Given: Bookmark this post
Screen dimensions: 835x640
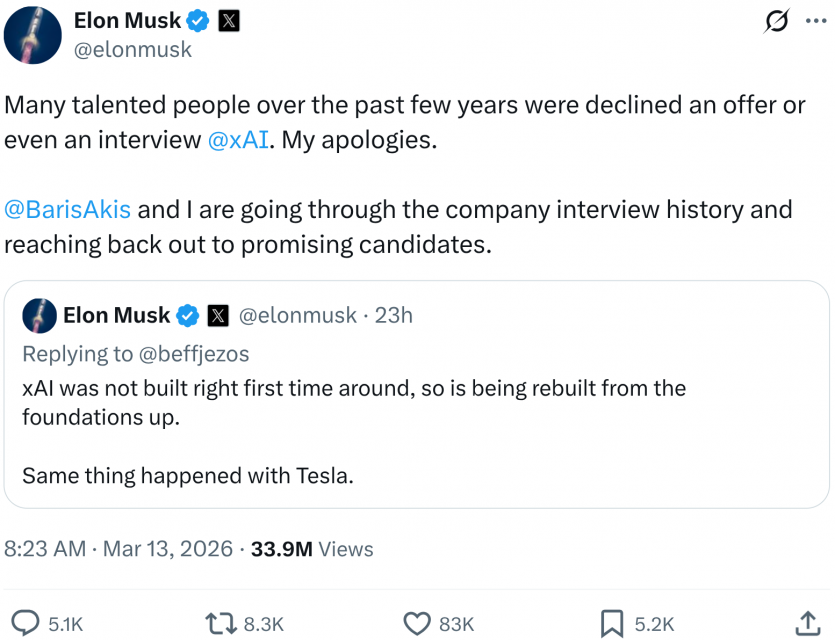Looking at the screenshot, I should [x=611, y=623].
